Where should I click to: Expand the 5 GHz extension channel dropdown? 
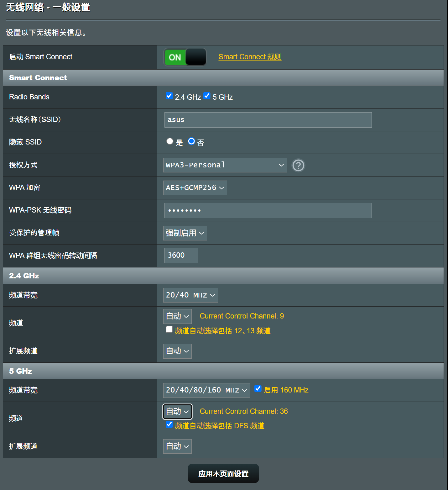click(177, 446)
